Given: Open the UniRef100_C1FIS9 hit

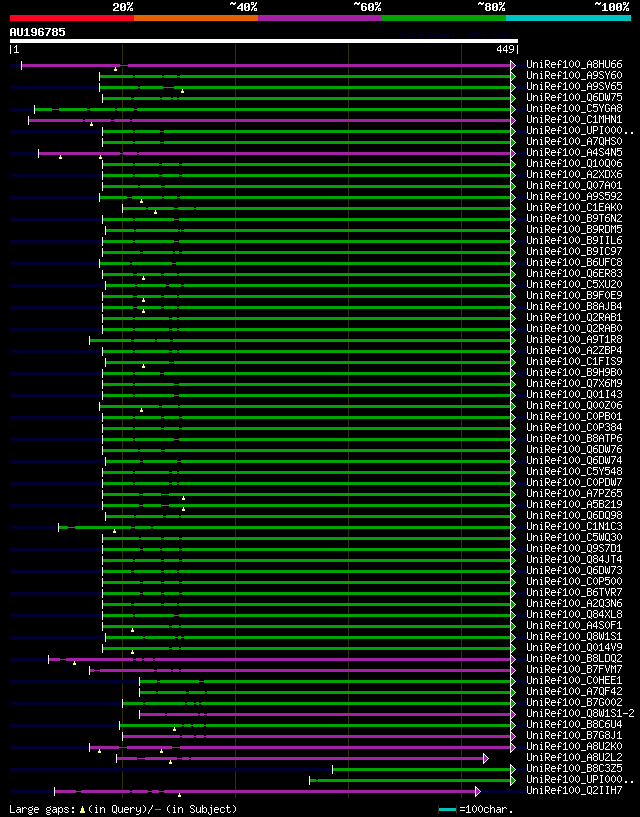Looking at the screenshot, I should [x=574, y=361].
